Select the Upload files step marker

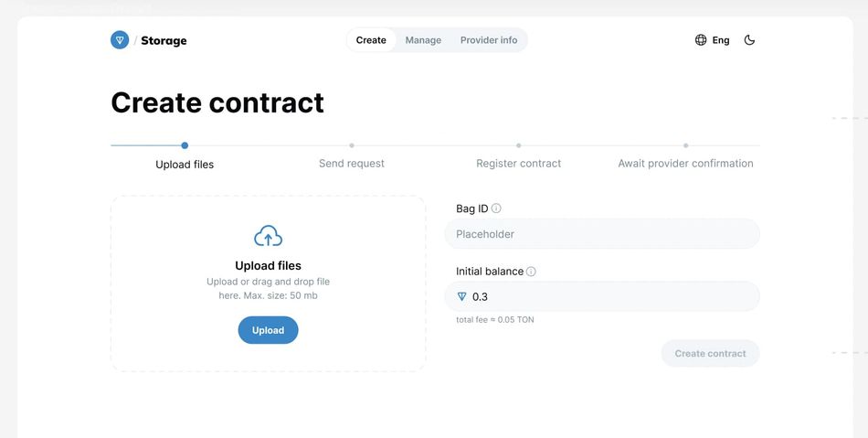(185, 145)
